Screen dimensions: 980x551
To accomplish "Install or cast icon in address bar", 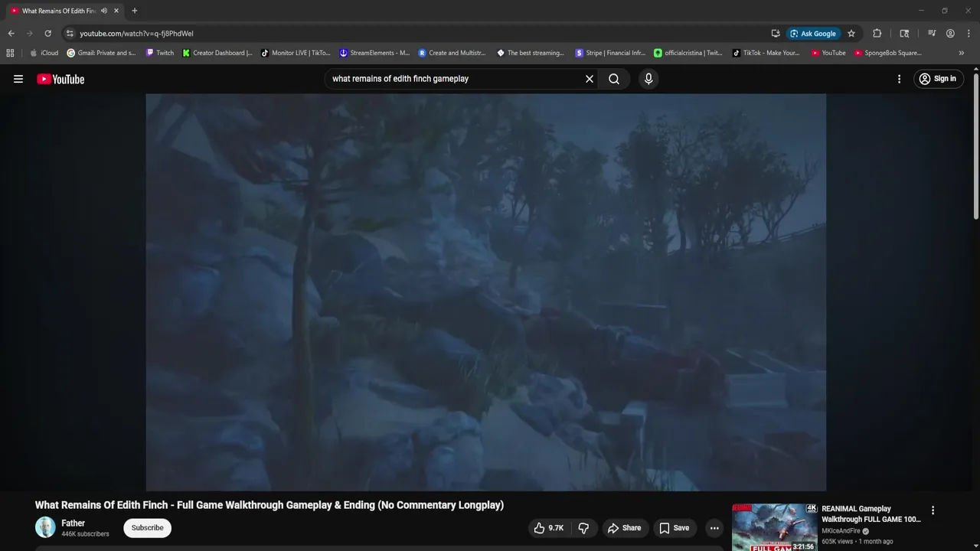I will coord(776,34).
